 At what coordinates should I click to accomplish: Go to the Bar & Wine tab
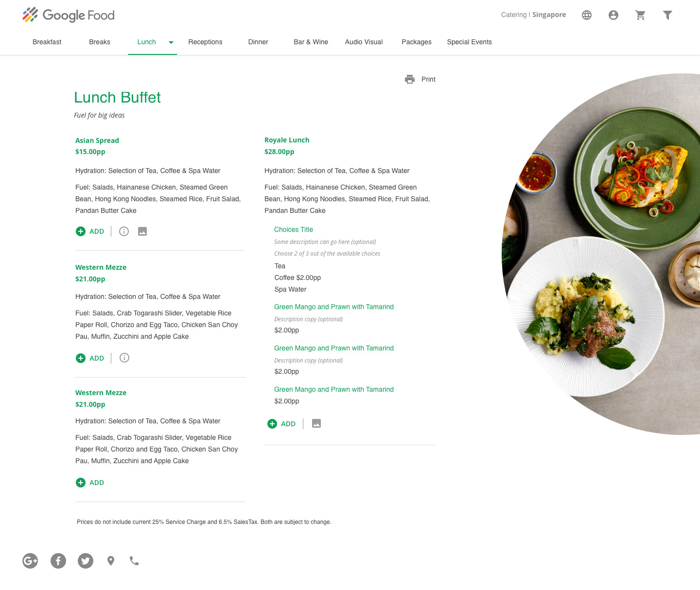coord(311,42)
